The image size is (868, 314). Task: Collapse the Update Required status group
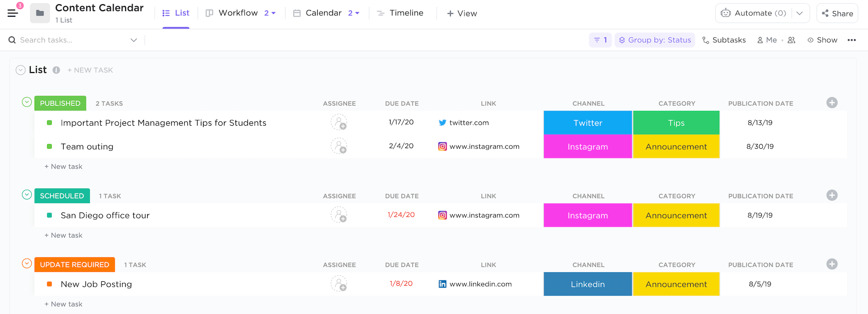pyautogui.click(x=27, y=264)
